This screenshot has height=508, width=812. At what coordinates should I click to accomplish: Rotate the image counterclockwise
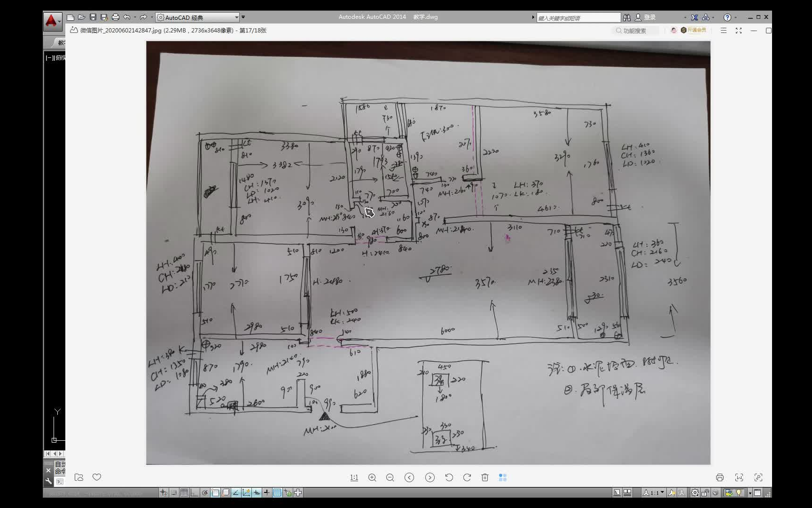tap(449, 477)
